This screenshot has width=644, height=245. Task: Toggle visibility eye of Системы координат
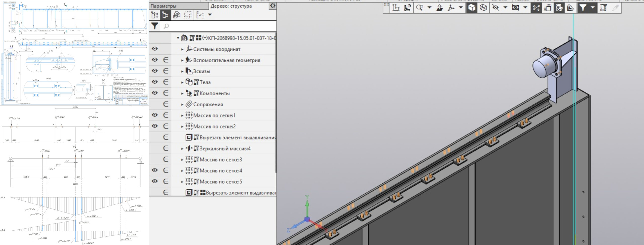tap(155, 49)
